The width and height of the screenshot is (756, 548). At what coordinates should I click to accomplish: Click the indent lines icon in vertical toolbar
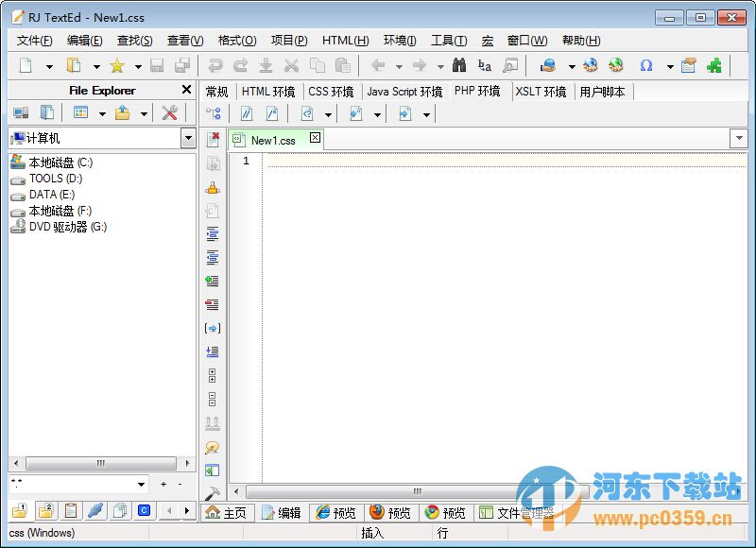coord(213,234)
